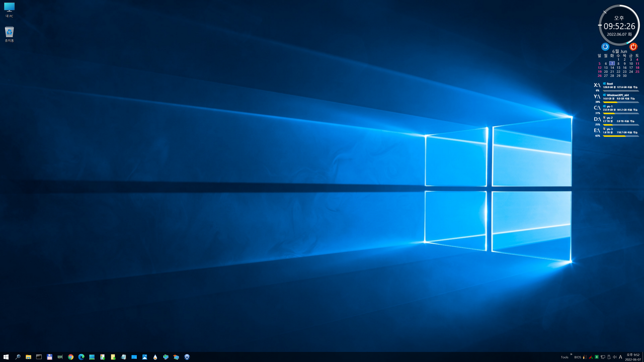Open the Tools toolbar in the taskbar

(x=565, y=357)
